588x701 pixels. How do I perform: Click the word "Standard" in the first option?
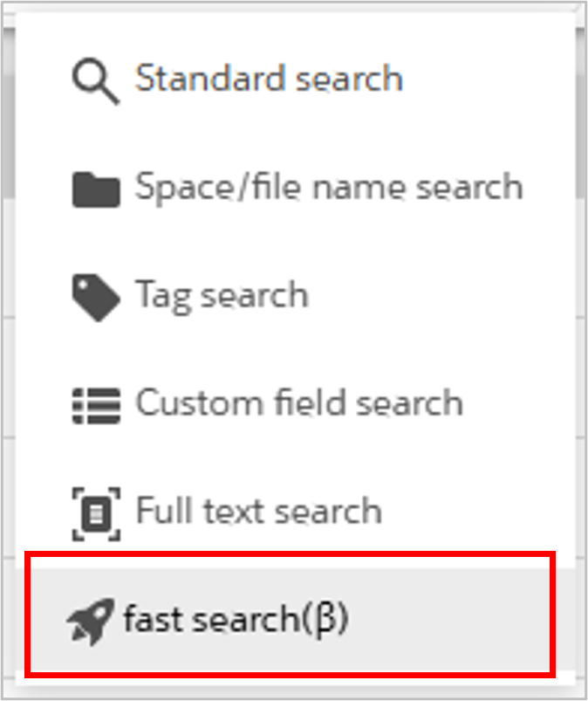click(x=199, y=79)
